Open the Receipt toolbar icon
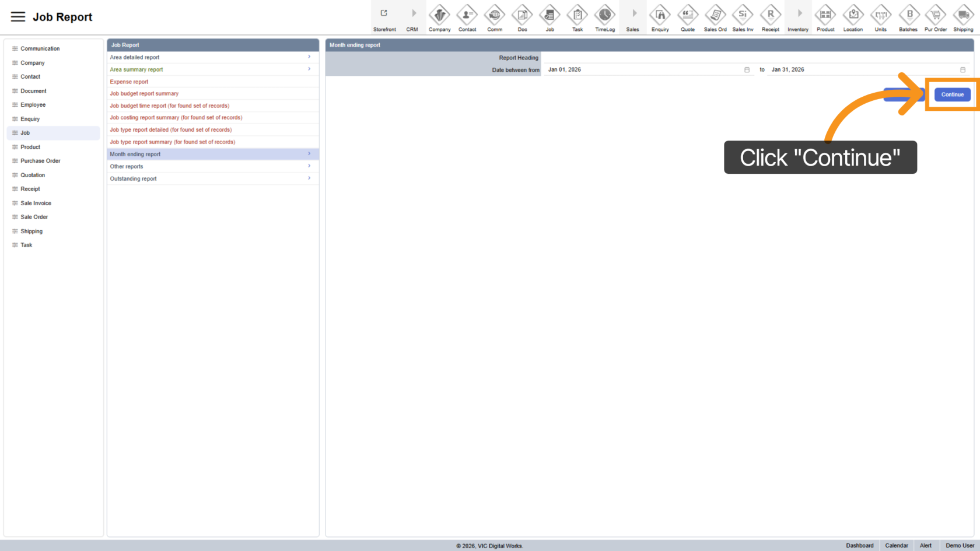The height and width of the screenshot is (551, 980). click(770, 15)
